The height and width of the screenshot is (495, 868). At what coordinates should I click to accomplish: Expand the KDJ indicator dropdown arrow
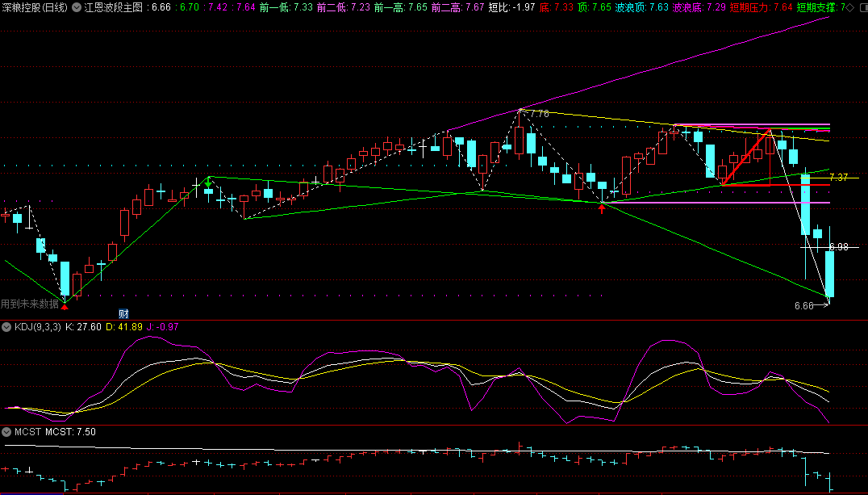[6, 327]
